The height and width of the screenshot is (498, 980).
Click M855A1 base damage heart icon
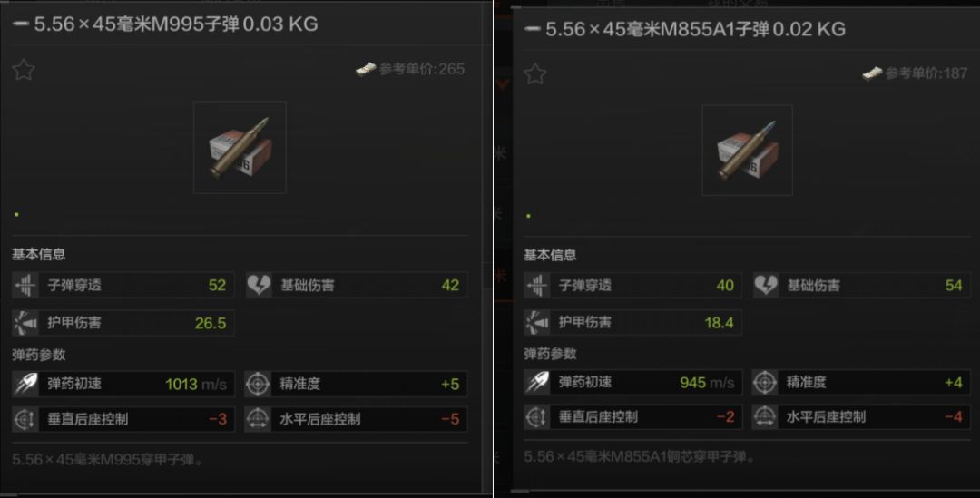(x=766, y=286)
